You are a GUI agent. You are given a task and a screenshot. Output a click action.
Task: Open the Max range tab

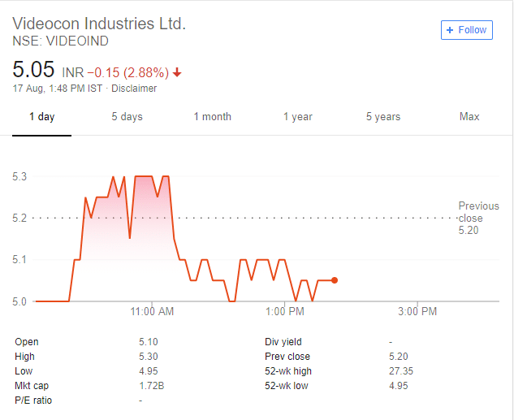(469, 117)
